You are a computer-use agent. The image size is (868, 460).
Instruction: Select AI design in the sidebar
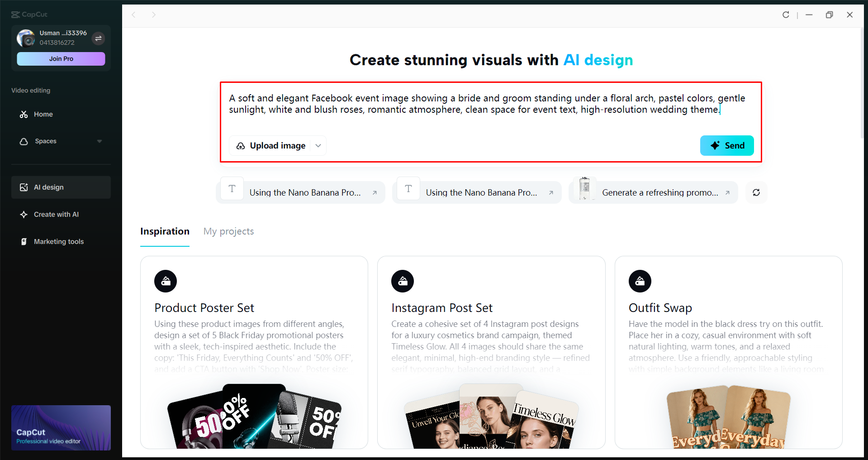point(48,187)
